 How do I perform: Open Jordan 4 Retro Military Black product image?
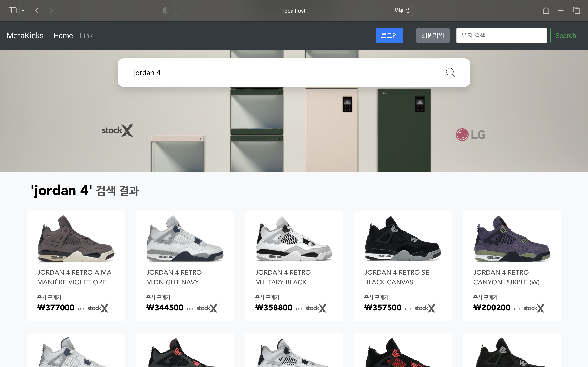pyautogui.click(x=294, y=239)
